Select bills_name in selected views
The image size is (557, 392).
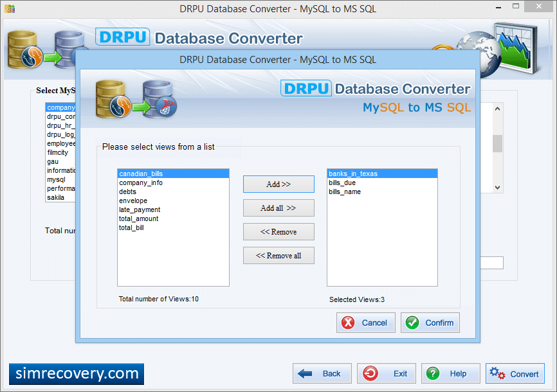tap(382, 192)
